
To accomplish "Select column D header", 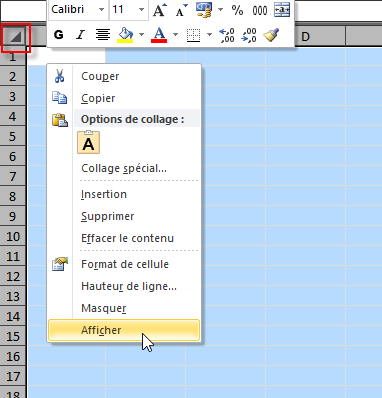I will click(x=305, y=37).
